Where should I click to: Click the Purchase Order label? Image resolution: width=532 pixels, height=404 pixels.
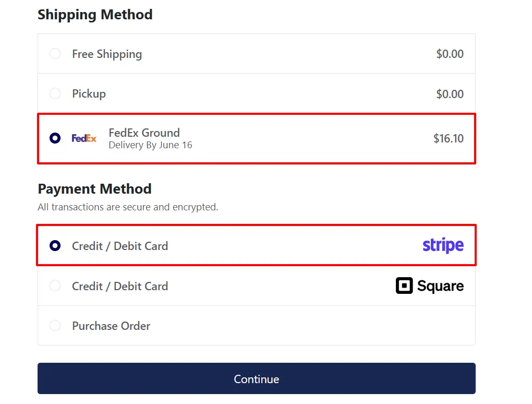click(111, 326)
